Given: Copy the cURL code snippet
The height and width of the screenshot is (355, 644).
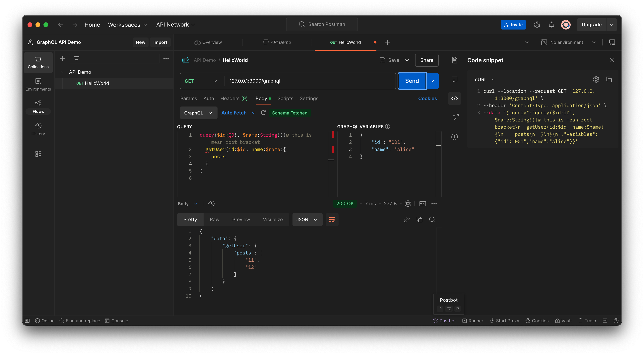Looking at the screenshot, I should [609, 79].
